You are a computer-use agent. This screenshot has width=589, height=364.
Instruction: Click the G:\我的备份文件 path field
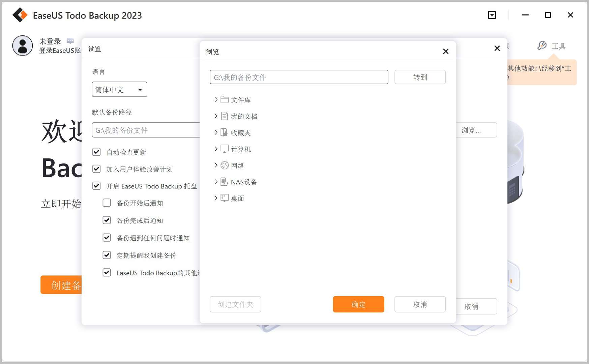point(299,77)
